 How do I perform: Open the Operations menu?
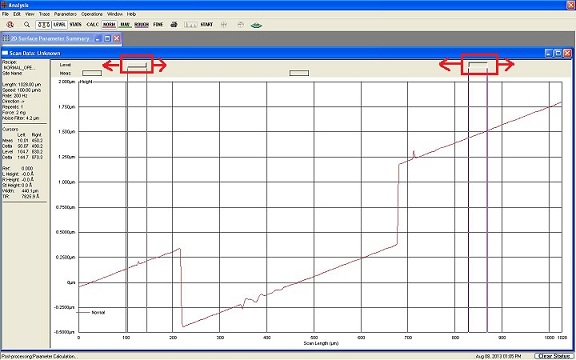click(92, 14)
